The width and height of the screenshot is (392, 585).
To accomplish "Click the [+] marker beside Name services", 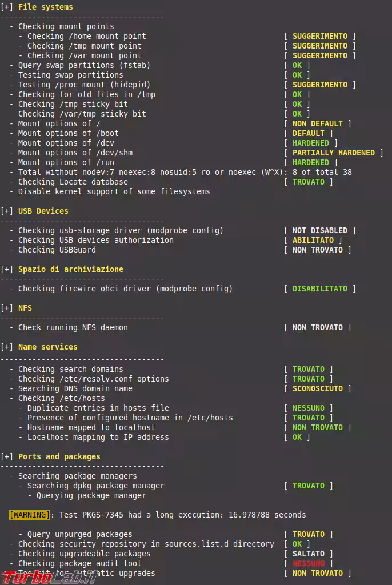I will click(x=7, y=347).
